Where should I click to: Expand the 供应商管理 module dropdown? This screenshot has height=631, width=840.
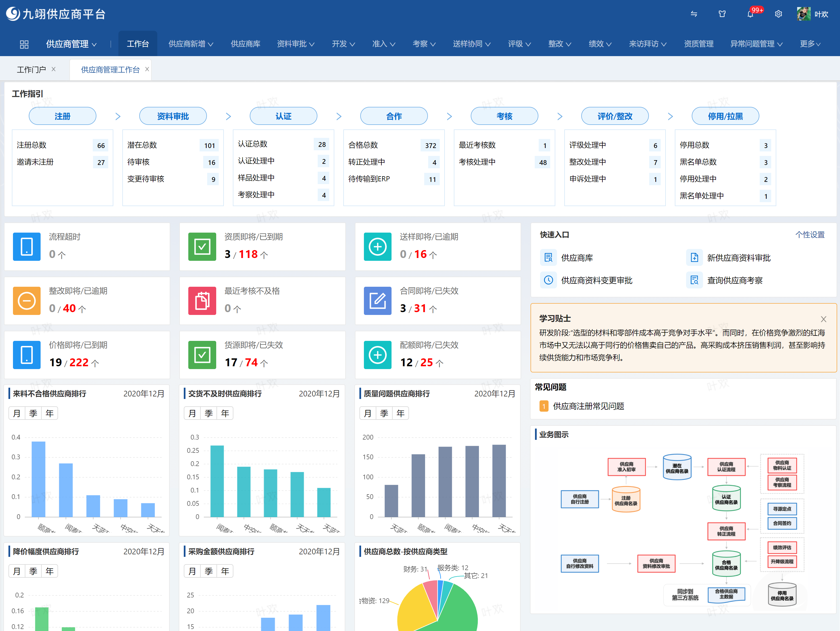coord(71,44)
